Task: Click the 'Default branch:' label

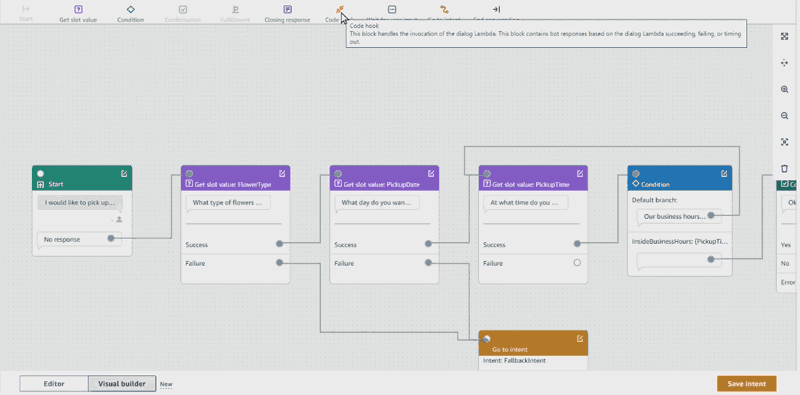Action: 654,200
